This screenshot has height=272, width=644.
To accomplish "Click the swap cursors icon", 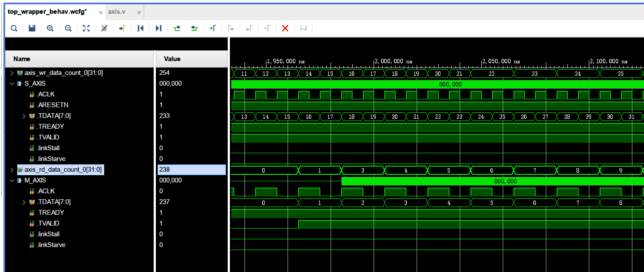I will coord(267,28).
